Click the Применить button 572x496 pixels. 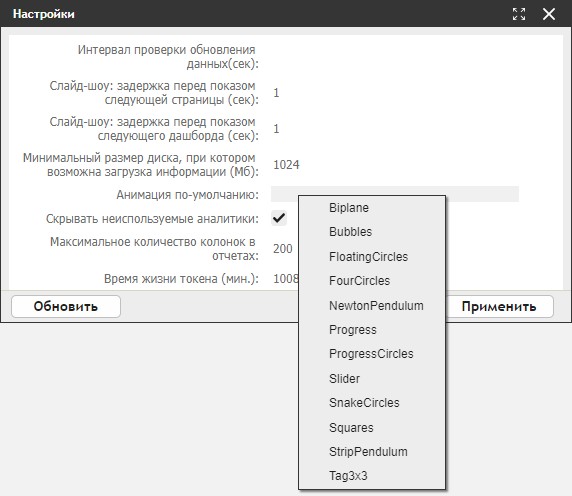[x=499, y=306]
